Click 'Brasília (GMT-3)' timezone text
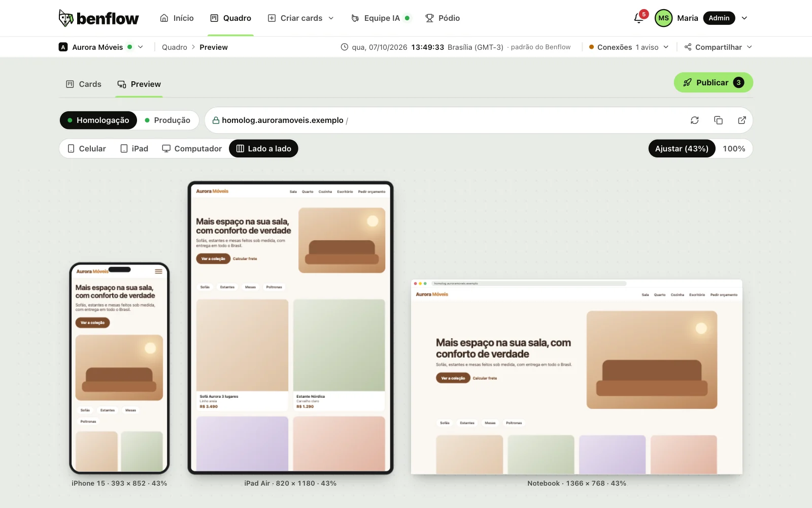Image resolution: width=812 pixels, height=508 pixels. [x=476, y=47]
